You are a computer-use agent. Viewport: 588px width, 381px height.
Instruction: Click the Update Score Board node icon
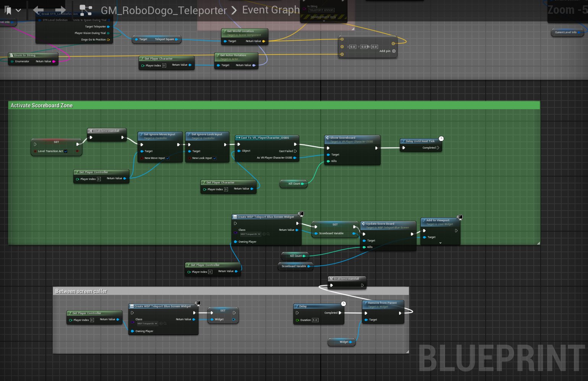click(364, 224)
